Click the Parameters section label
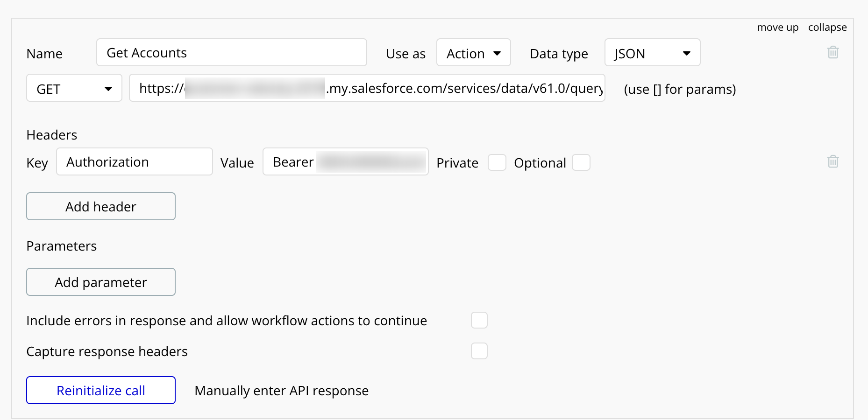This screenshot has width=868, height=420. (62, 246)
